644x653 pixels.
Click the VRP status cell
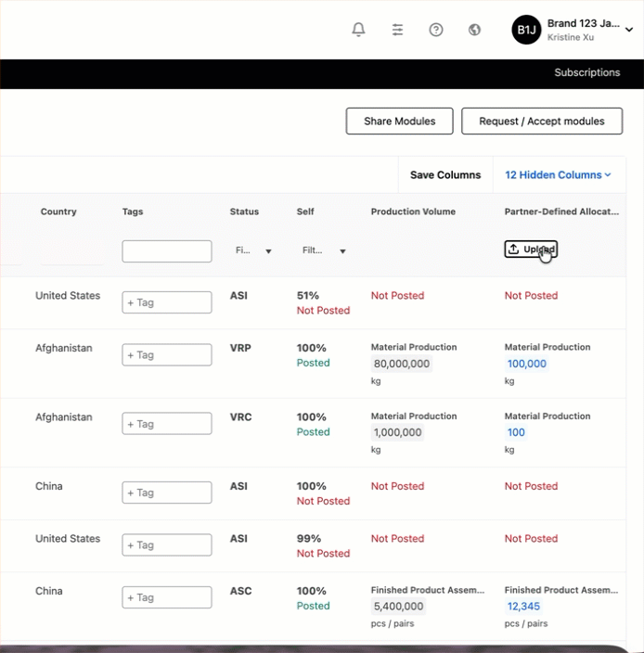click(x=240, y=348)
